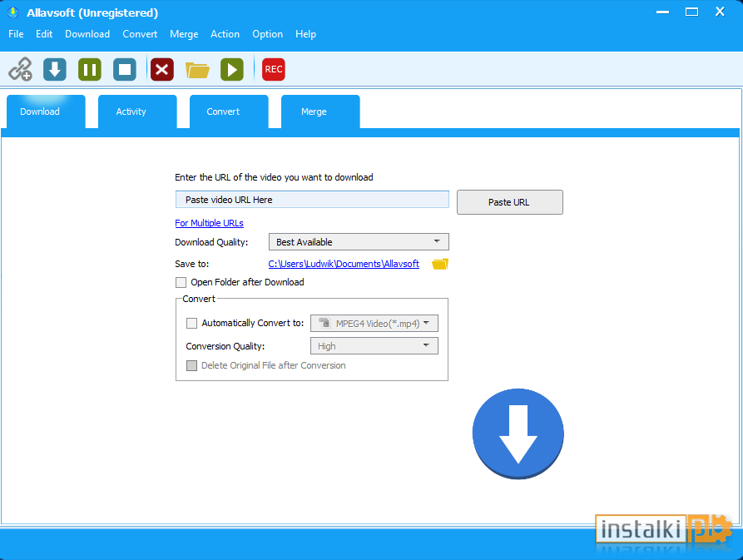
Task: Open the Convert menu in menu bar
Action: 140,34
